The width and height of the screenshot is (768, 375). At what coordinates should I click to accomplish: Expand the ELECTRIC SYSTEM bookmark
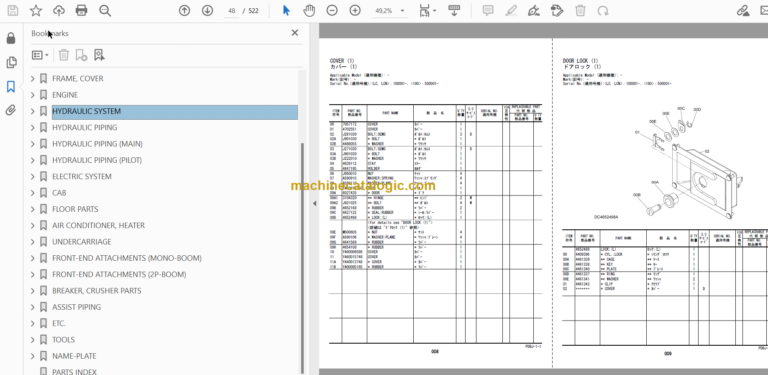(33, 176)
